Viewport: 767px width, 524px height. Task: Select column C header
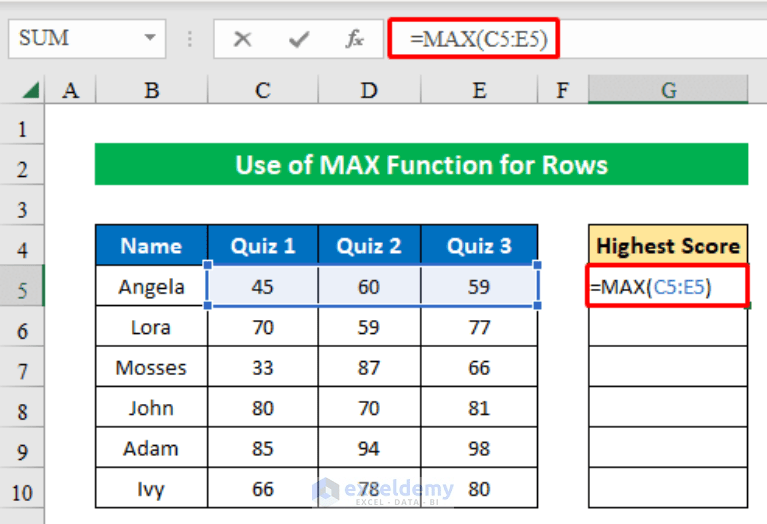click(263, 90)
